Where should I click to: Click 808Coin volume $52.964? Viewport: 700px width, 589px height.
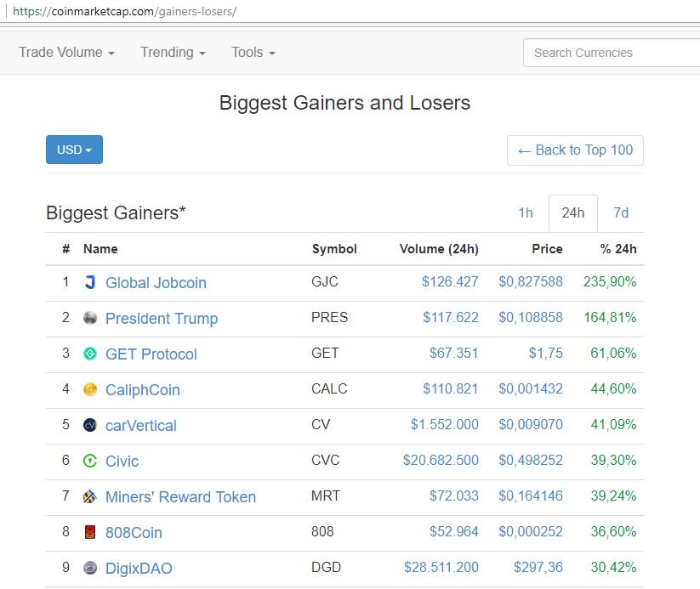point(453,531)
